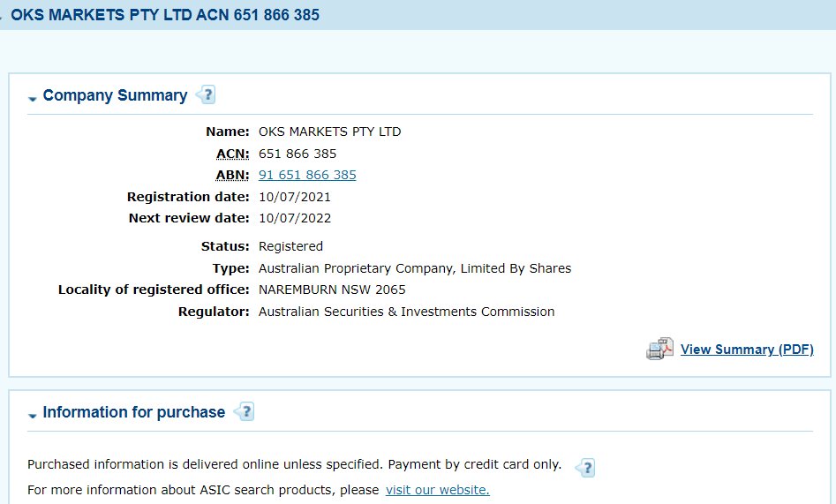The height and width of the screenshot is (504, 836).
Task: Click the Company Summary heading text
Action: point(115,95)
